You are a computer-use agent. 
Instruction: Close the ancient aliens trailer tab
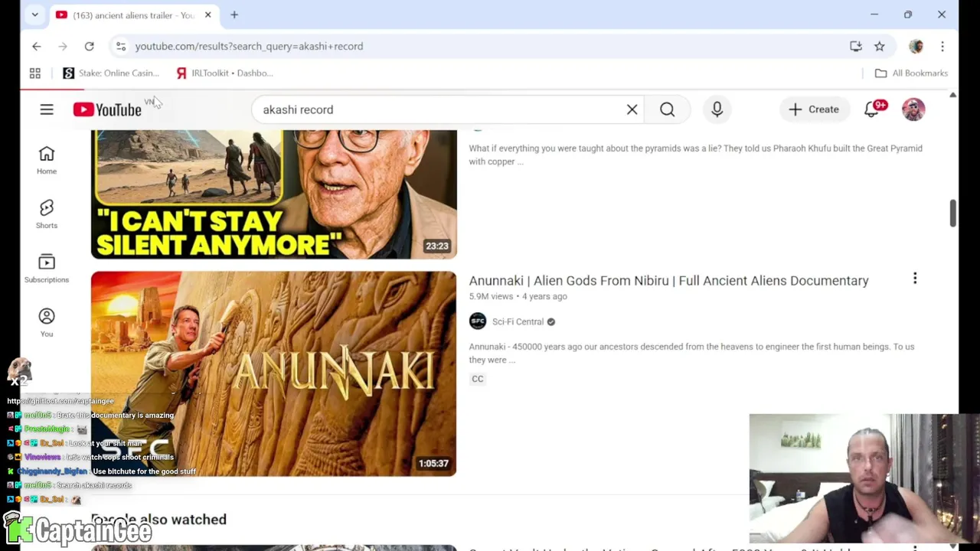207,15
